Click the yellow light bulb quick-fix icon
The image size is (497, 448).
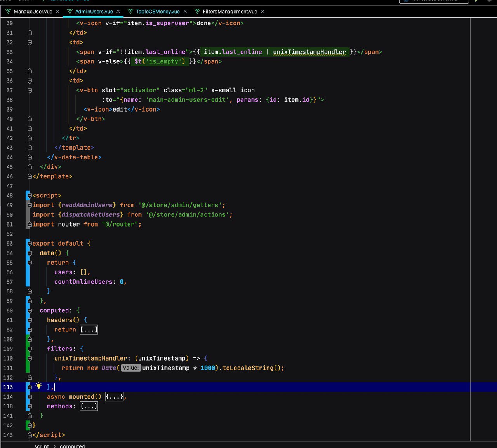point(39,386)
